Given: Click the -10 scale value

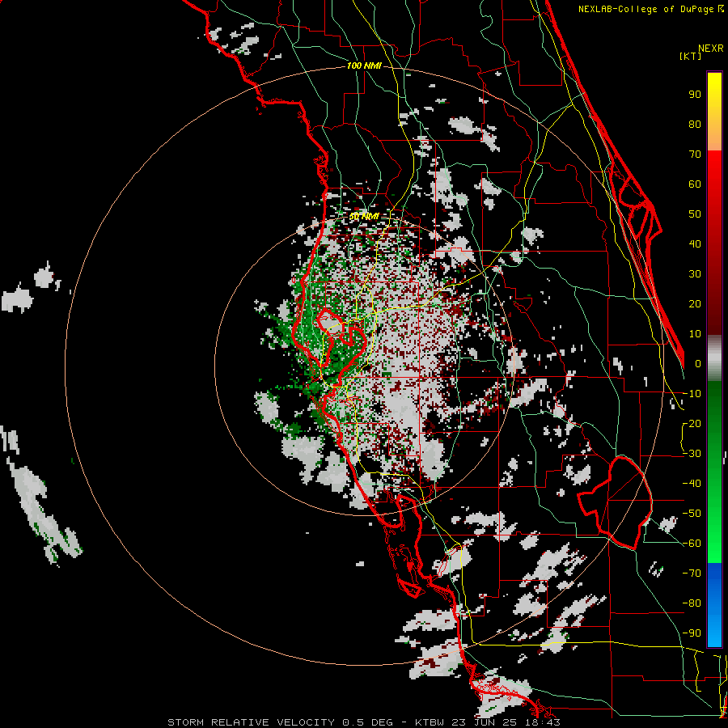Looking at the screenshot, I should point(692,394).
